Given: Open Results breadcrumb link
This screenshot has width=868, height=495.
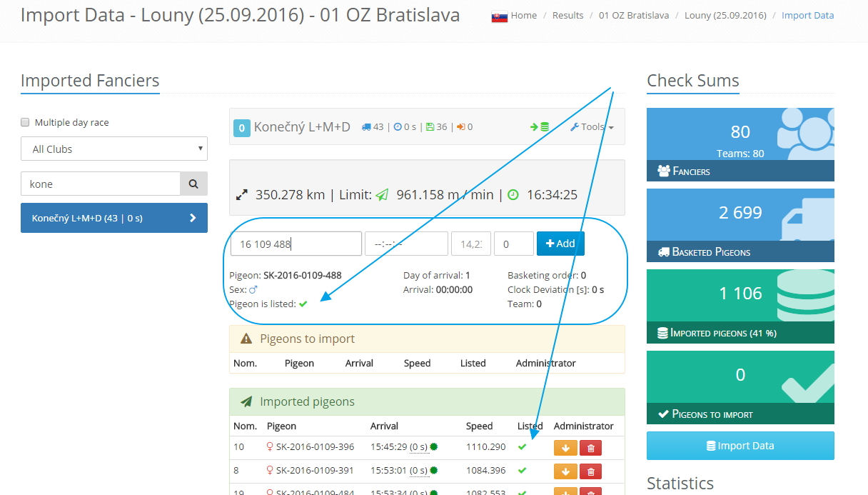Looking at the screenshot, I should [x=567, y=15].
